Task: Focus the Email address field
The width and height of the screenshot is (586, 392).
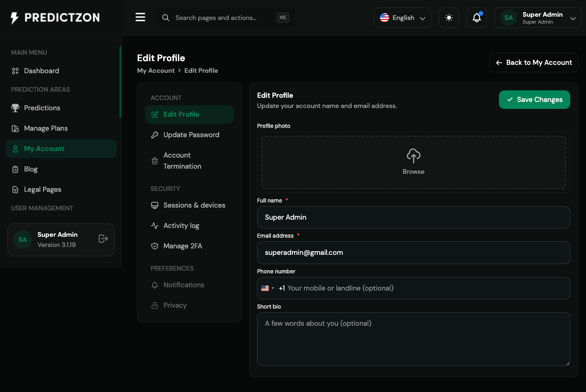Action: click(414, 253)
